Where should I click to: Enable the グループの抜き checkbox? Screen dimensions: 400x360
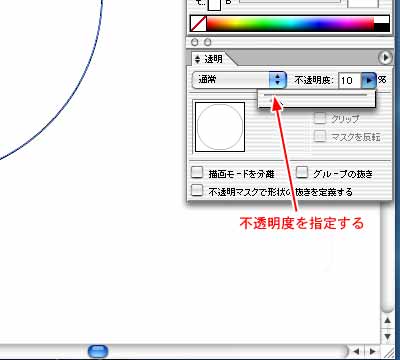pos(302,173)
